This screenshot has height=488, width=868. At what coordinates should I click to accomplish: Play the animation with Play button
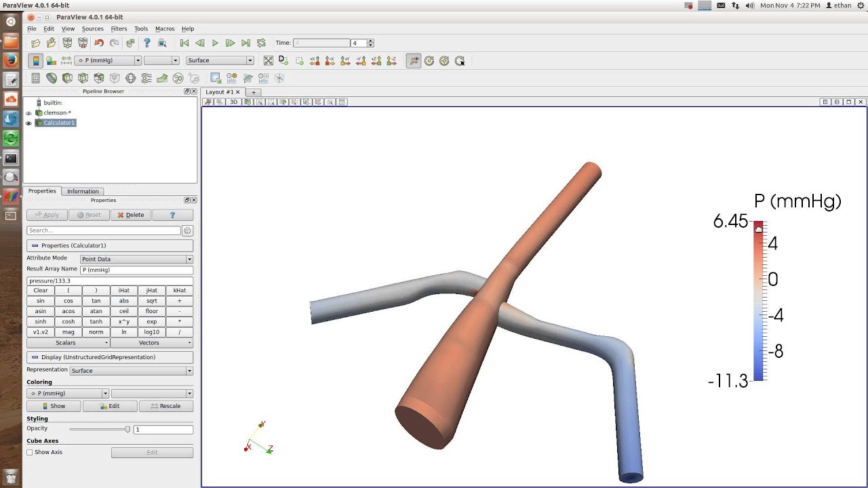[x=215, y=43]
